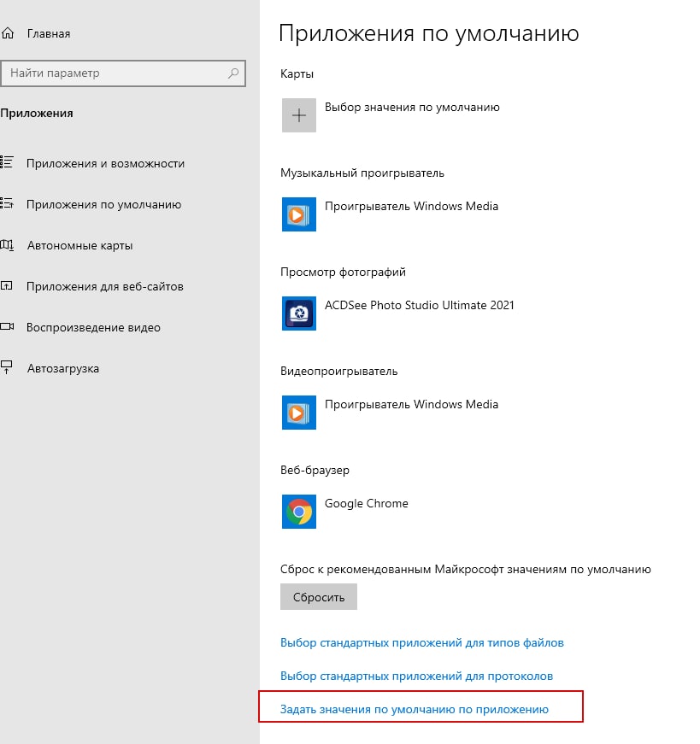
Task: Click the Видеопроигрыватель label
Action: (x=339, y=371)
